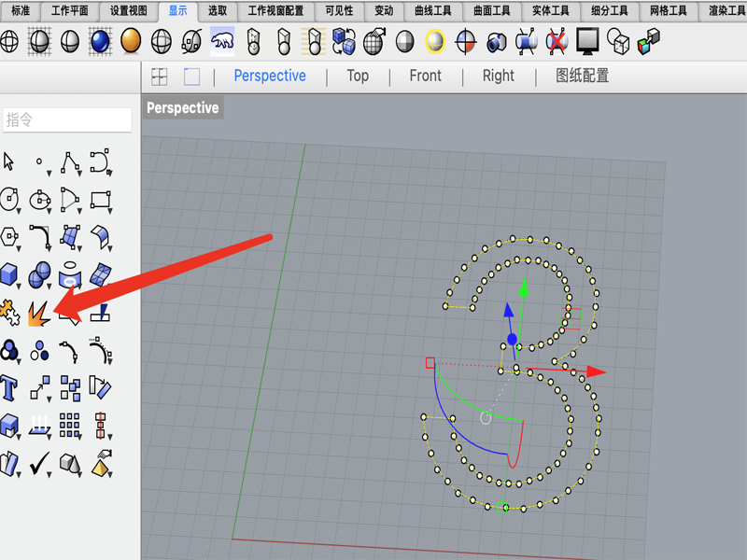Viewport: 747px width, 560px height.
Task: Click the Group objects tool
Action: (x=9, y=351)
